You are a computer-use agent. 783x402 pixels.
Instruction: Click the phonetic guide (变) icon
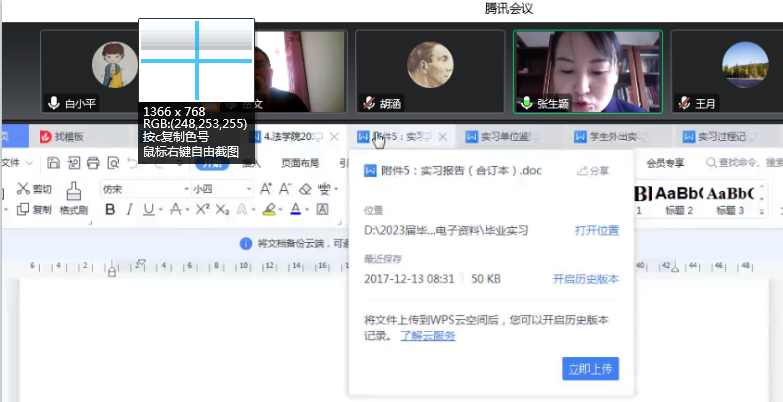coord(325,189)
